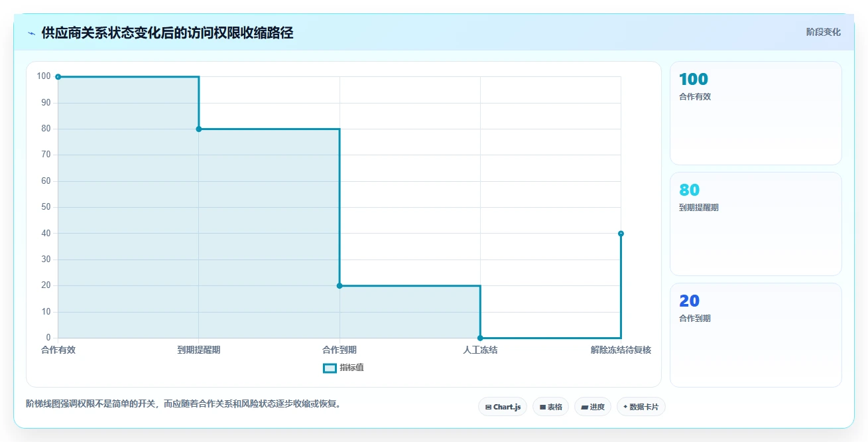The image size is (868, 442).
Task: Click the y-axis label 0
Action: coord(48,338)
